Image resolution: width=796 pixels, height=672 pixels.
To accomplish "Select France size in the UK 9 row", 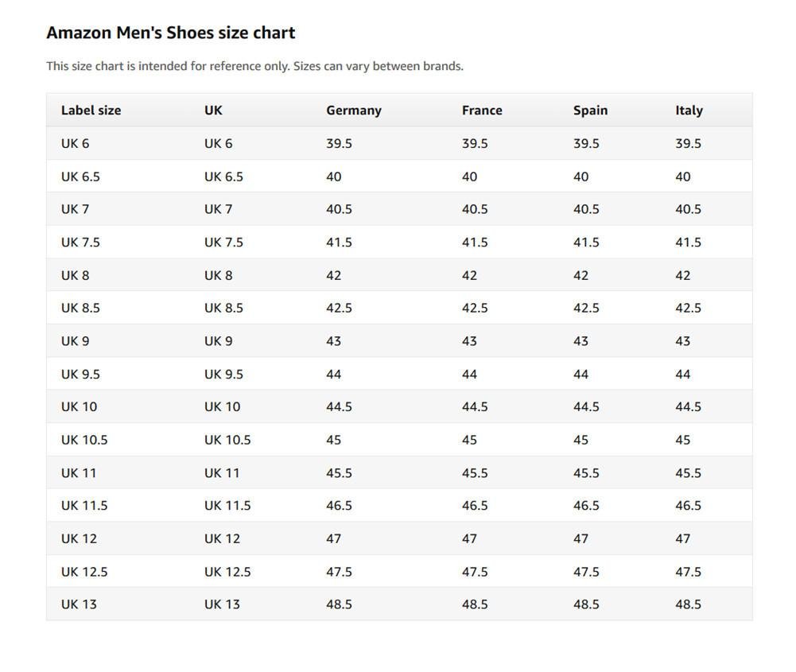I will coord(469,340).
